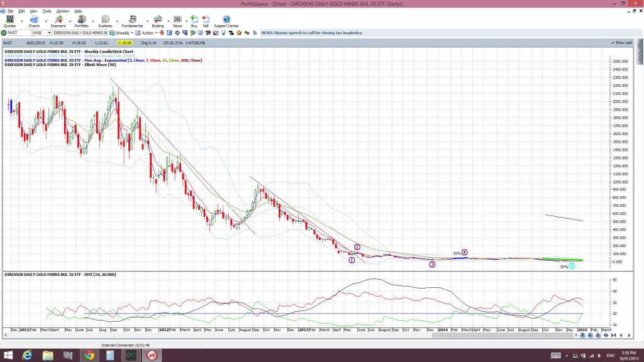Click the Obama speech news headline
Image resolution: width=644 pixels, height=362 pixels.
(x=312, y=33)
